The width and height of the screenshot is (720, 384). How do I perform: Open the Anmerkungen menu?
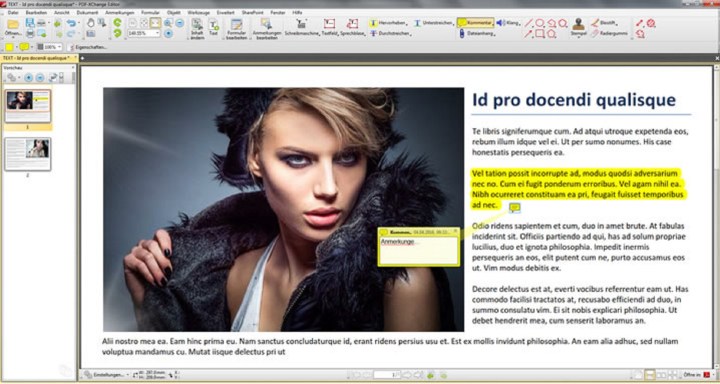click(x=119, y=12)
